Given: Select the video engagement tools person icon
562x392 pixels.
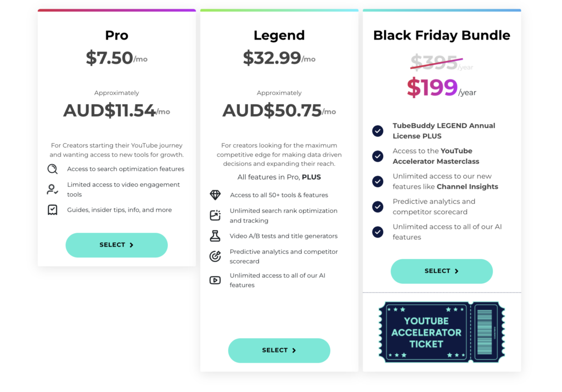Looking at the screenshot, I should 52,189.
